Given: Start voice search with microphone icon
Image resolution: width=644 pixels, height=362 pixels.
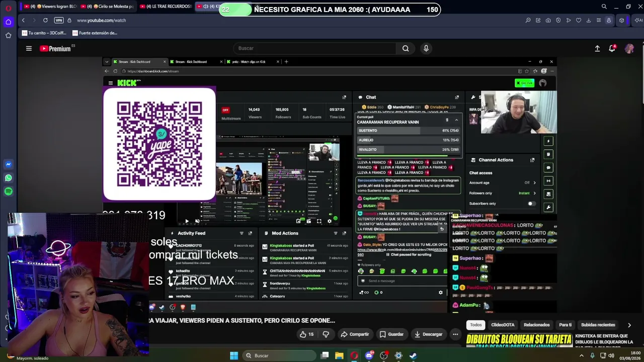Looking at the screenshot, I should click(x=426, y=48).
